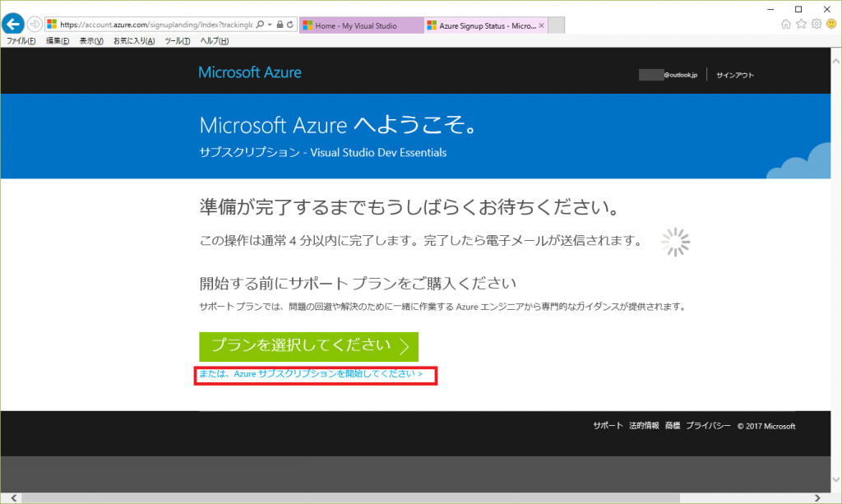Image resolution: width=842 pixels, height=504 pixels.
Task: Minimize the browser window
Action: pyautogui.click(x=770, y=9)
